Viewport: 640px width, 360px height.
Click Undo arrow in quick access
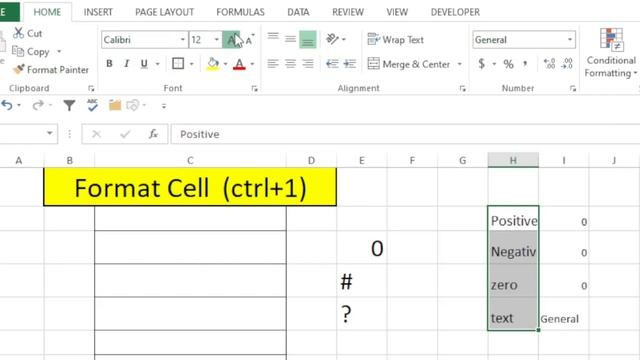pyautogui.click(x=7, y=105)
